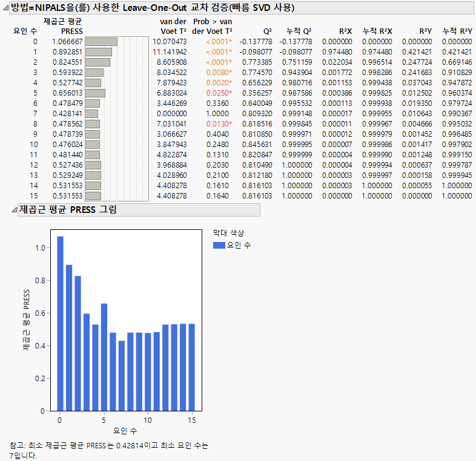This screenshot has height=461, width=476.
Task: Click the cumulative R²X value 0.999994
Action: coord(377,165)
